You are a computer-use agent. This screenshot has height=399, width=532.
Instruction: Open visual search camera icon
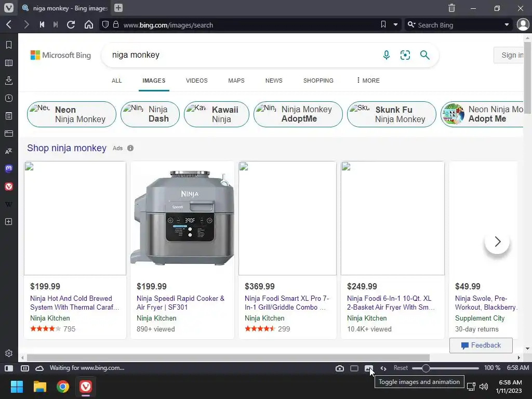405,55
